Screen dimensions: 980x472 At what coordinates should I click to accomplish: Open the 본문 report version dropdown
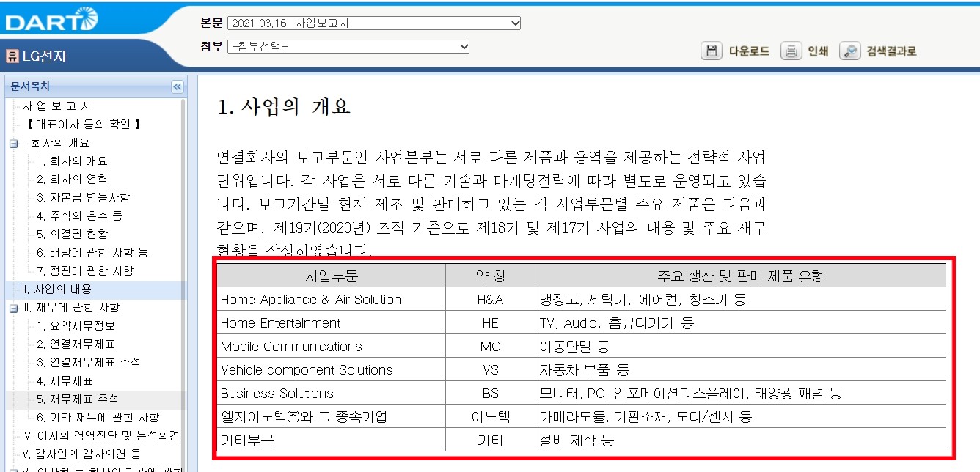374,23
